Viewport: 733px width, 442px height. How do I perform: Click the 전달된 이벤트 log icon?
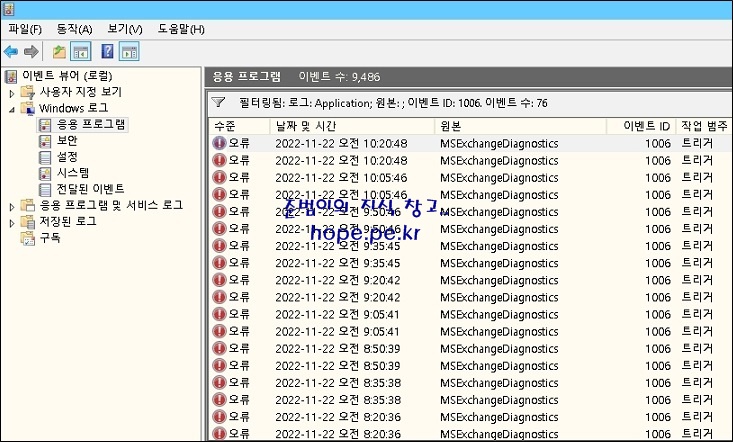point(45,189)
